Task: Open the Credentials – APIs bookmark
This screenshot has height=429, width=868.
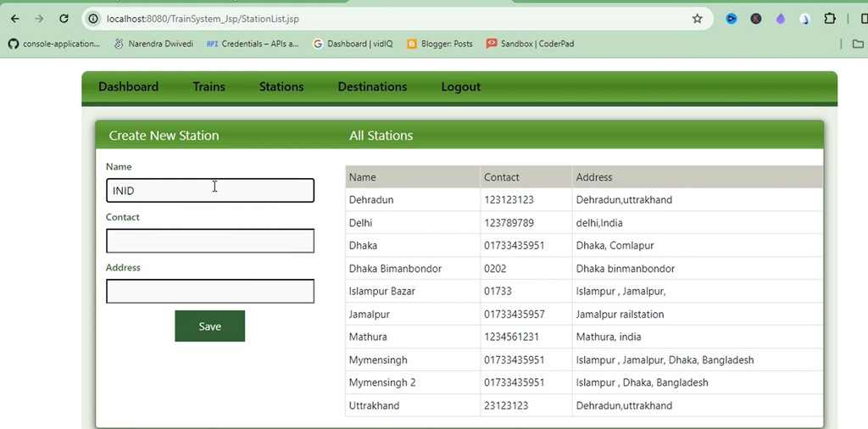Action: coord(253,44)
